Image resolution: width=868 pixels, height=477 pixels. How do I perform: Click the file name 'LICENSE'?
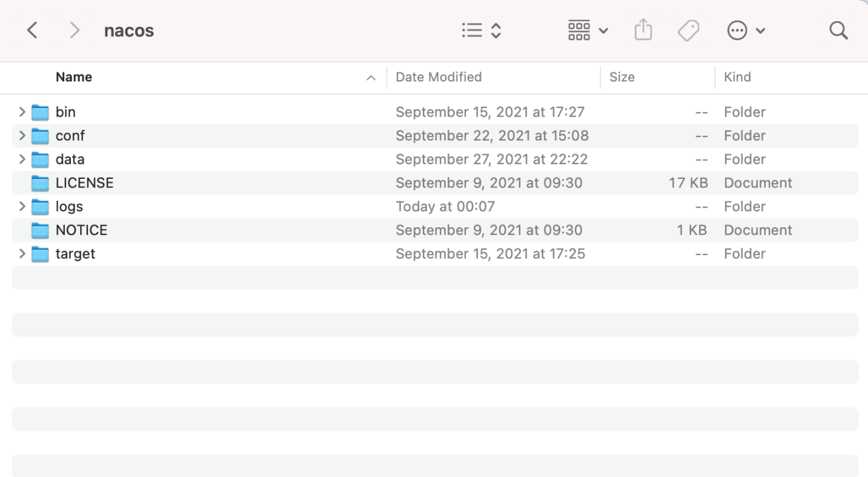point(85,183)
